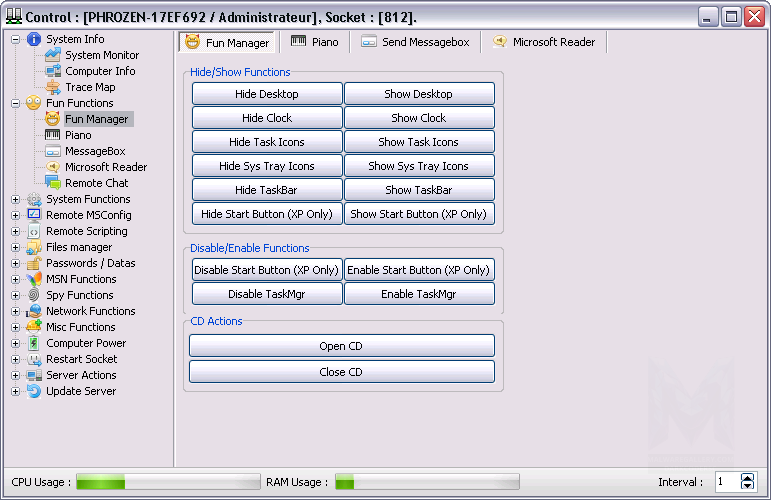Expand the Spy Functions node
The height and width of the screenshot is (500, 771).
15,295
